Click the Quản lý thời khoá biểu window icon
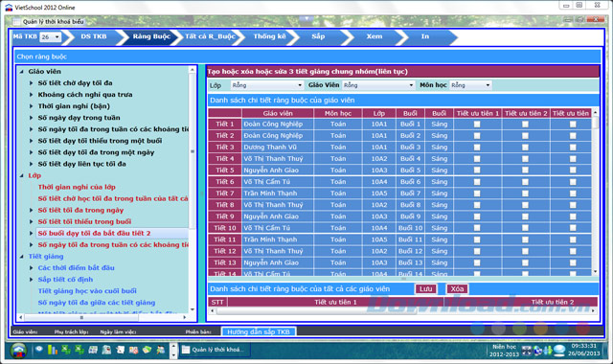This screenshot has width=613, height=364. [16, 21]
